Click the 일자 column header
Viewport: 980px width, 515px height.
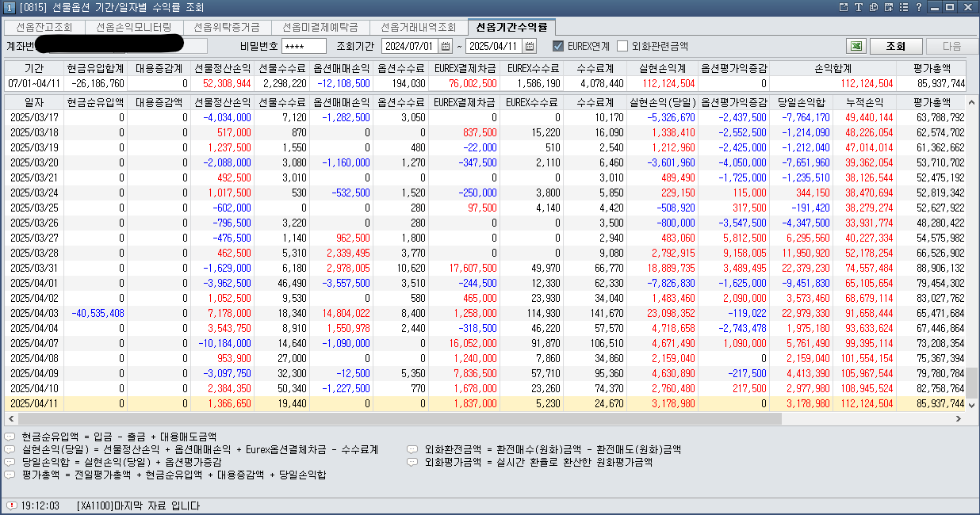click(34, 102)
